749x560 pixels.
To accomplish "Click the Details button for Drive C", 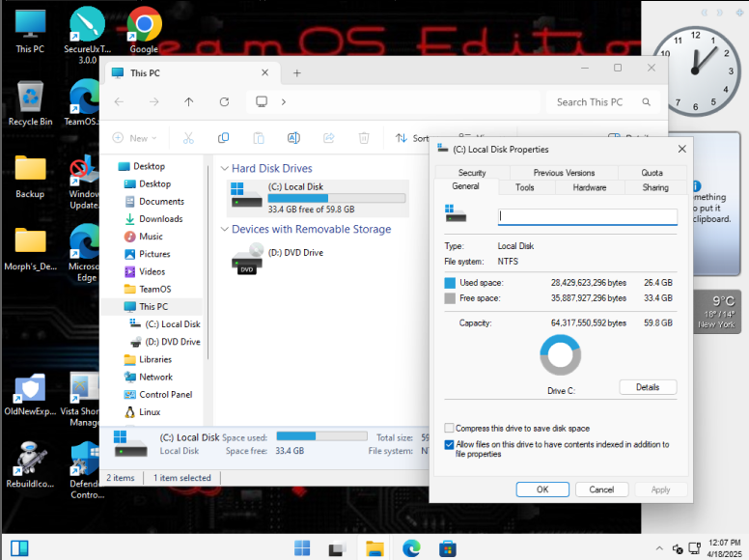I will (x=648, y=387).
